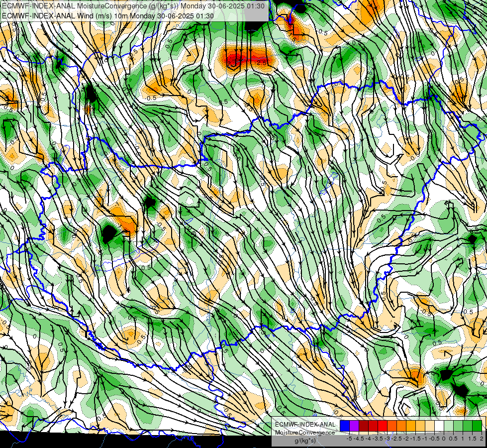Click the '-2.5' contour label on red zone
Screen dimensions: 487x448
pyautogui.click(x=262, y=63)
